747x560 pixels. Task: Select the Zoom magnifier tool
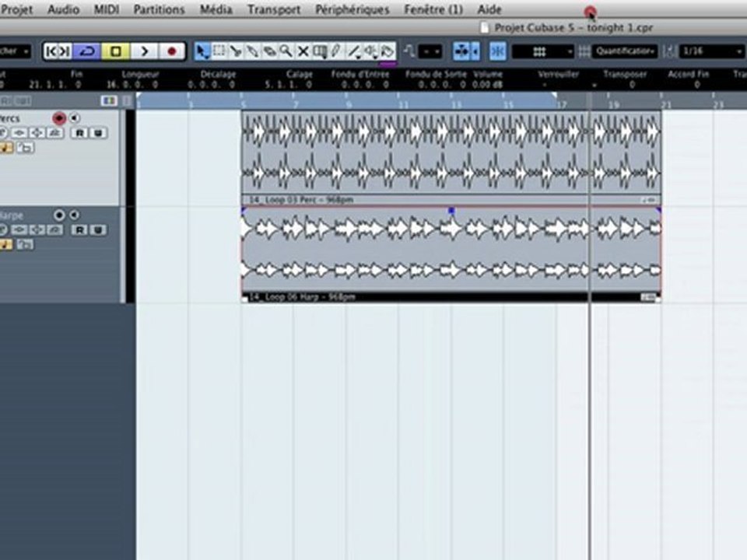click(x=286, y=51)
